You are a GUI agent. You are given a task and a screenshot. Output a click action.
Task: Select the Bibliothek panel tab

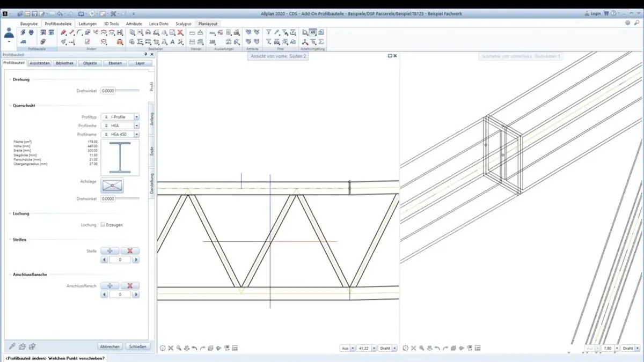click(65, 63)
